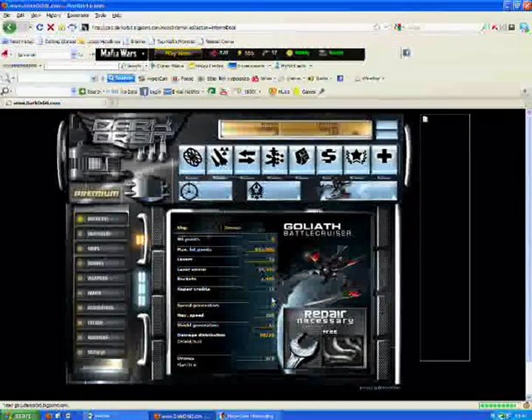Open the Tools menu

[100, 15]
